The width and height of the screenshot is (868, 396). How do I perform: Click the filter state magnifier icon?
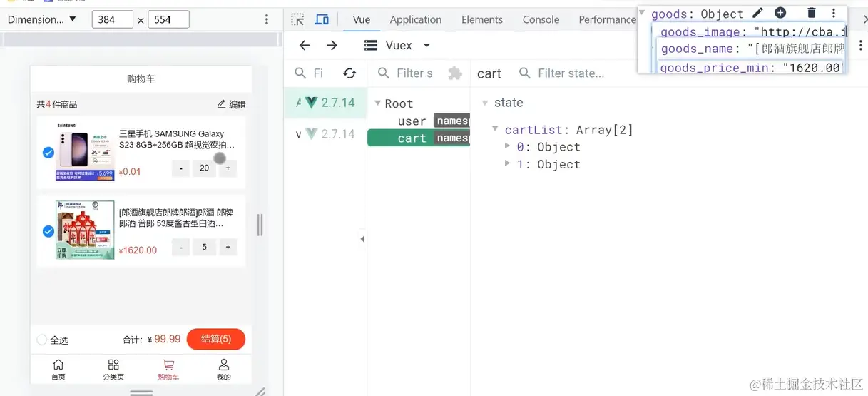tap(525, 73)
